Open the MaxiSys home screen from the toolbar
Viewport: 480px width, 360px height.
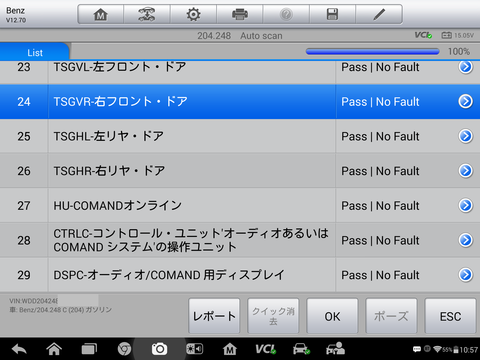(x=101, y=14)
